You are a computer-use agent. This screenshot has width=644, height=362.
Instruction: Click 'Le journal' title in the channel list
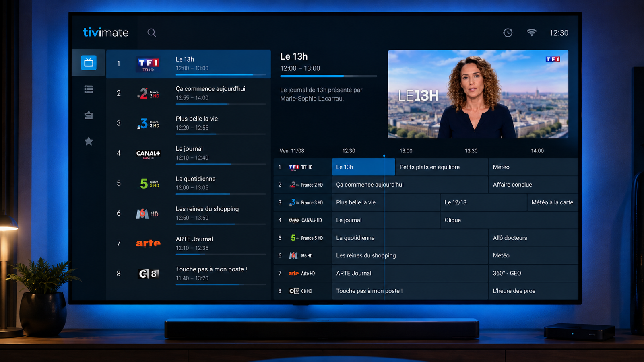click(x=189, y=149)
